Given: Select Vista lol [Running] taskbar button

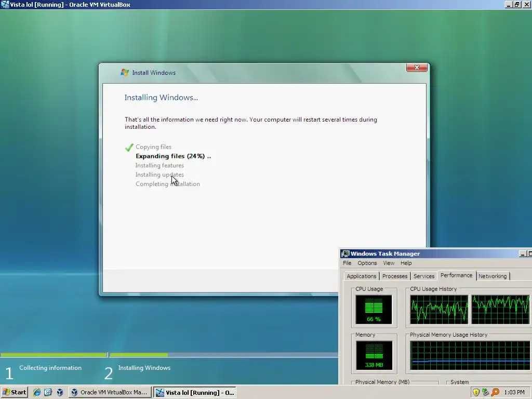Looking at the screenshot, I should point(195,392).
